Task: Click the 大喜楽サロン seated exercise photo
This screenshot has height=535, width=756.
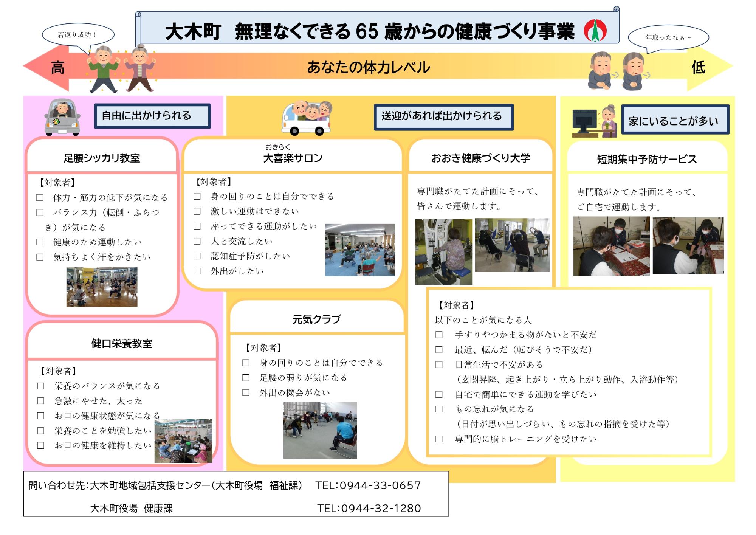Action: (360, 250)
